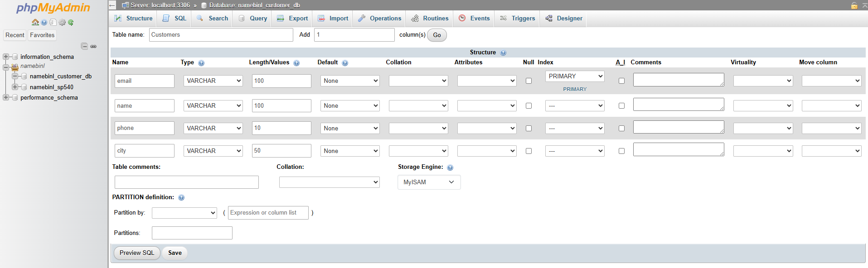Image resolution: width=868 pixels, height=268 pixels.
Task: Click the Go button to add columns
Action: [x=437, y=35]
